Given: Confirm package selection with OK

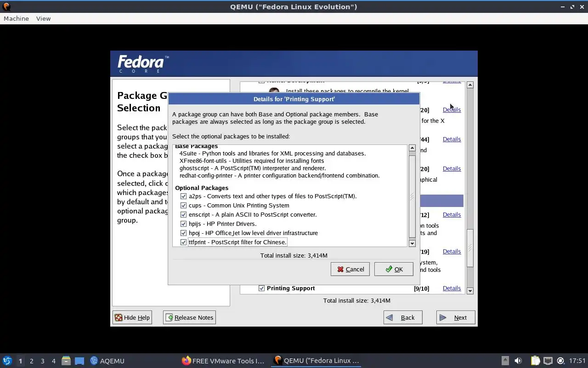Looking at the screenshot, I should click(x=394, y=269).
